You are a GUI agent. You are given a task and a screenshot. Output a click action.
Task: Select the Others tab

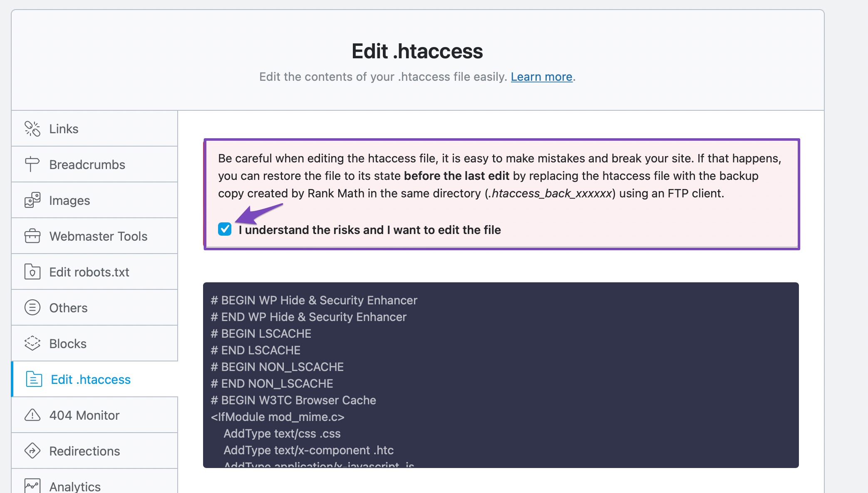tap(94, 308)
